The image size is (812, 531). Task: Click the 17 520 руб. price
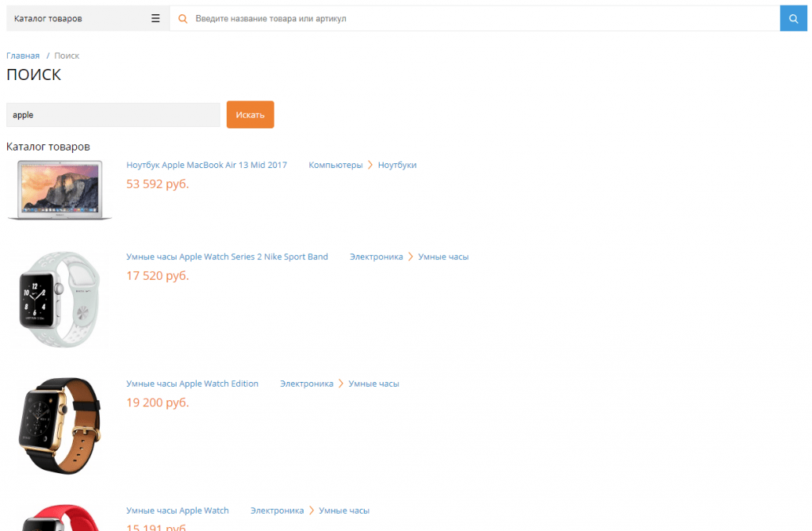158,275
